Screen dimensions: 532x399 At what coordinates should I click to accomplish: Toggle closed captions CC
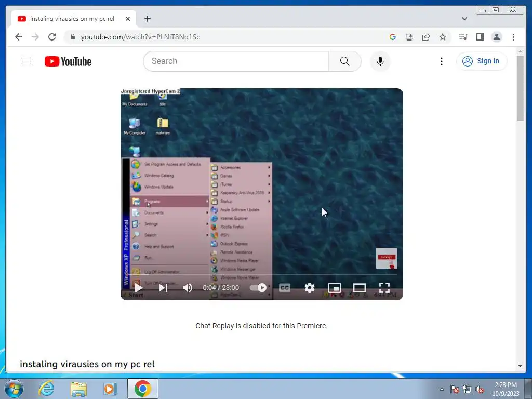[x=285, y=288]
